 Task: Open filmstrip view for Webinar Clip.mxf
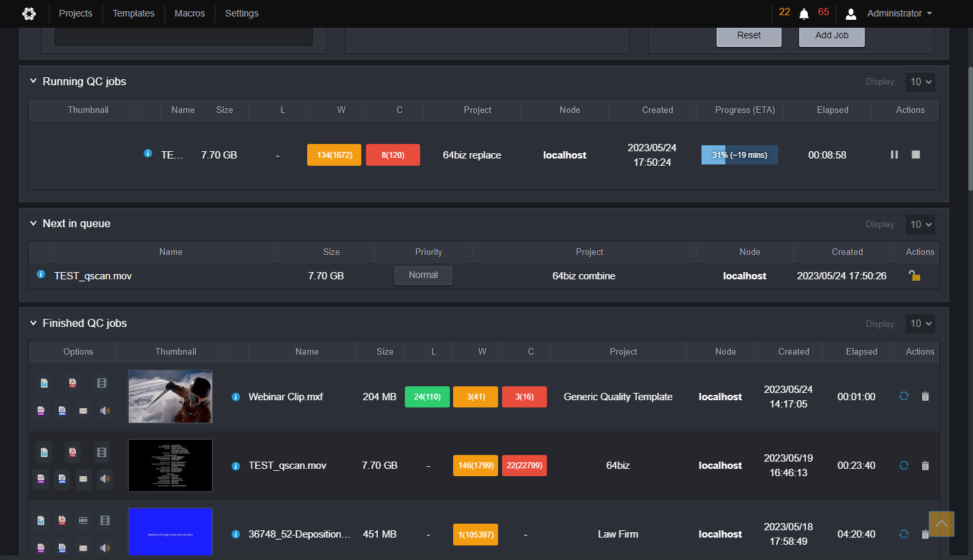101,383
